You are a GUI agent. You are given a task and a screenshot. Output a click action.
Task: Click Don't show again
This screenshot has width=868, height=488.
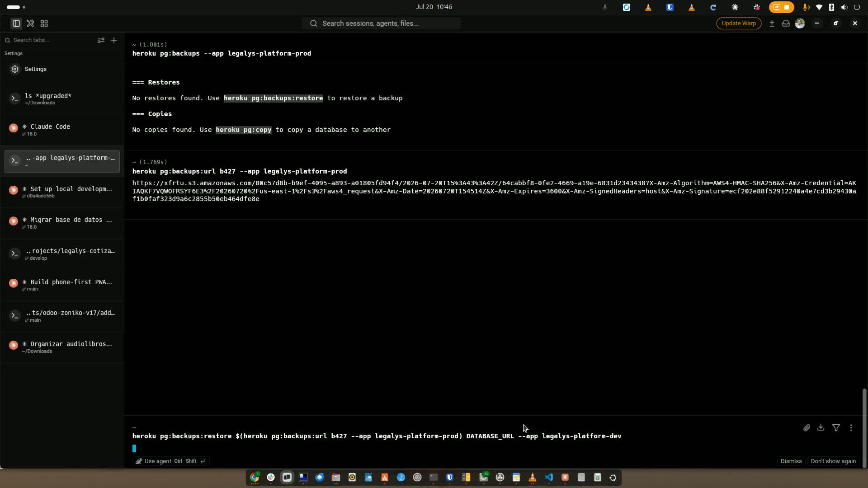[833, 461]
